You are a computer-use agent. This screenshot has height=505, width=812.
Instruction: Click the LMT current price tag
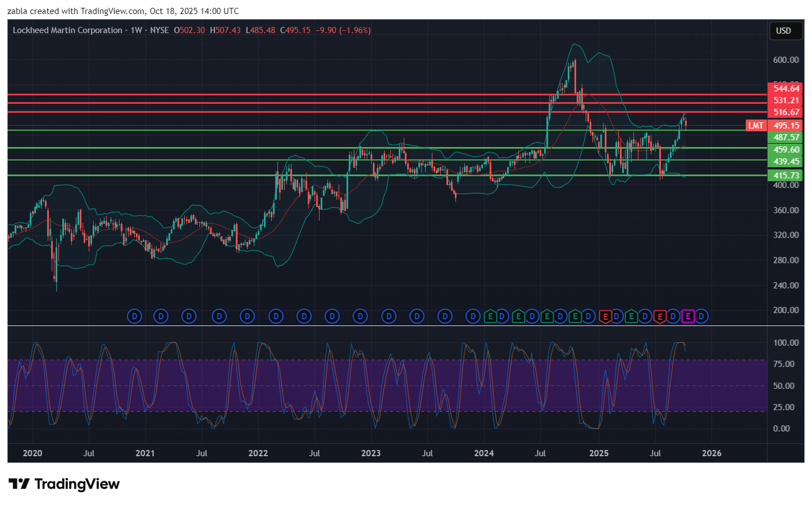(x=756, y=126)
